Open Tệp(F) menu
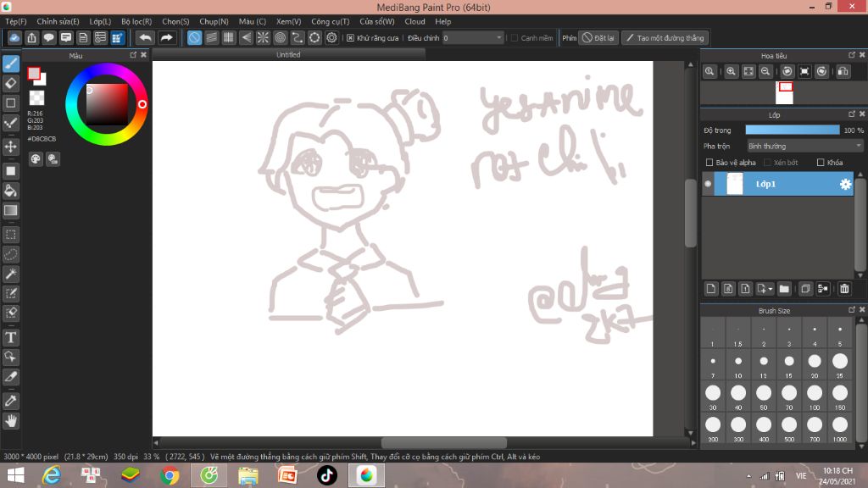 [x=16, y=21]
